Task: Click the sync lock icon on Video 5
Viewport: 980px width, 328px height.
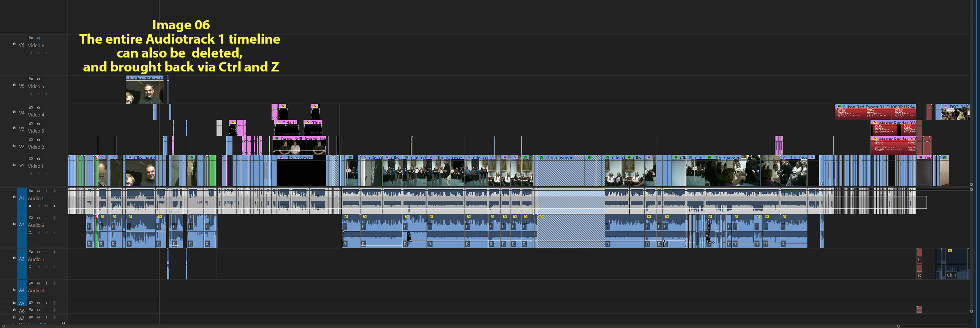Action: click(x=31, y=79)
